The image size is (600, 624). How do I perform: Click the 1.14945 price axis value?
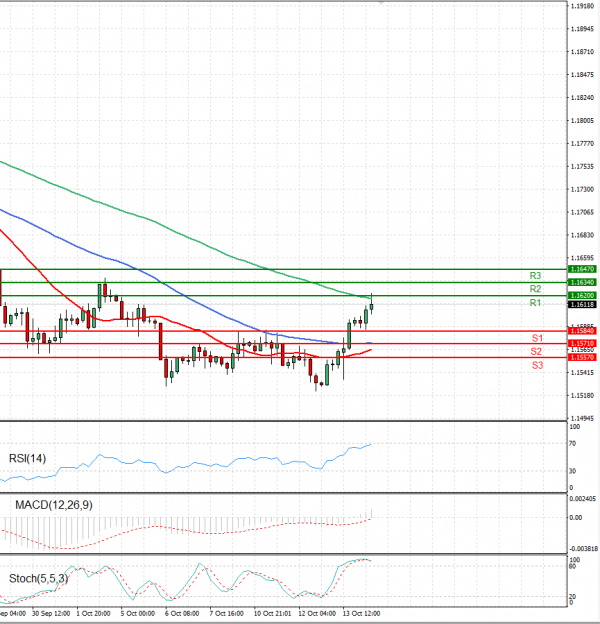582,419
